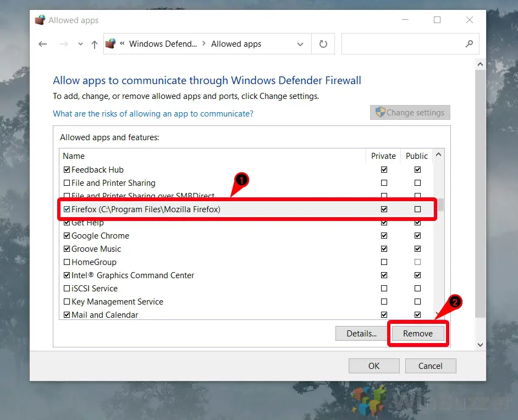Click window scrollbar down arrow
This screenshot has width=518, height=420.
481,345
